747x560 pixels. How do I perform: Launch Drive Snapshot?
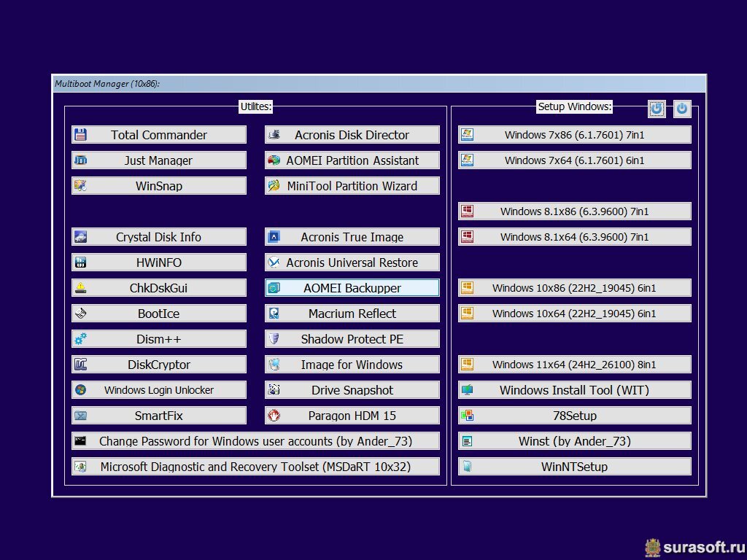point(352,390)
